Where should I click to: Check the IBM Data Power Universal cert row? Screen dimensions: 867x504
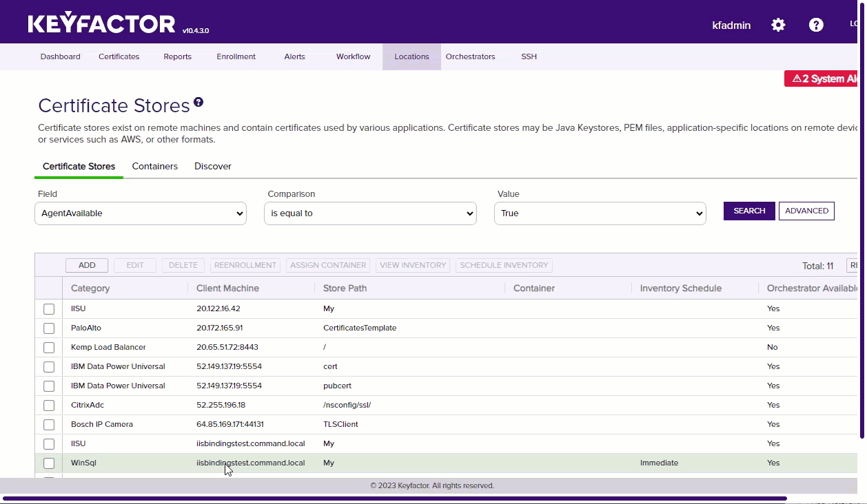tap(49, 367)
